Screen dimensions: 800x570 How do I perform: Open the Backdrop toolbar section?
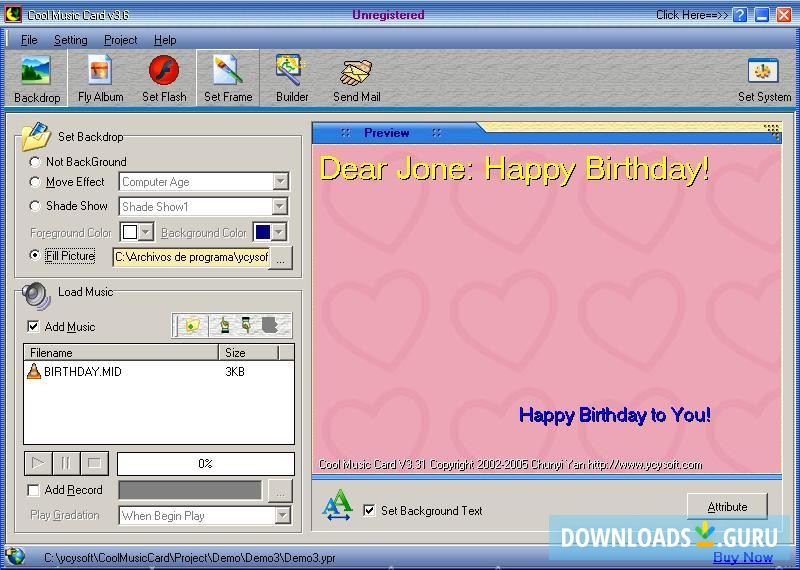click(36, 78)
